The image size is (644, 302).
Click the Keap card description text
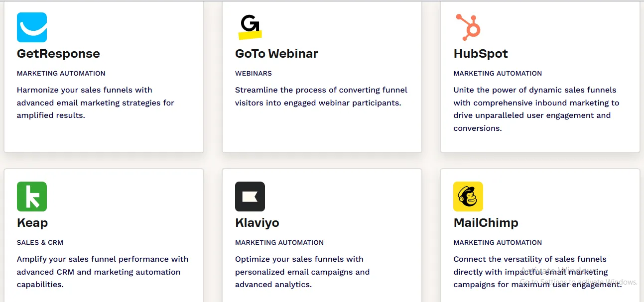[102, 272]
